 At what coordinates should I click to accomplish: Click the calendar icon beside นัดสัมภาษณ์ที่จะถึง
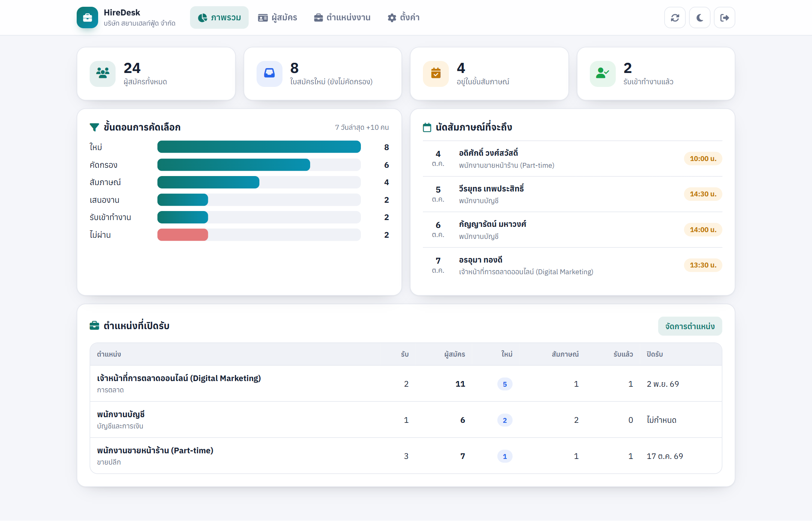click(x=427, y=128)
